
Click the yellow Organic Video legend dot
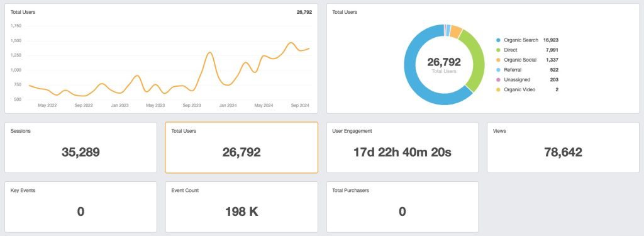[x=498, y=89]
